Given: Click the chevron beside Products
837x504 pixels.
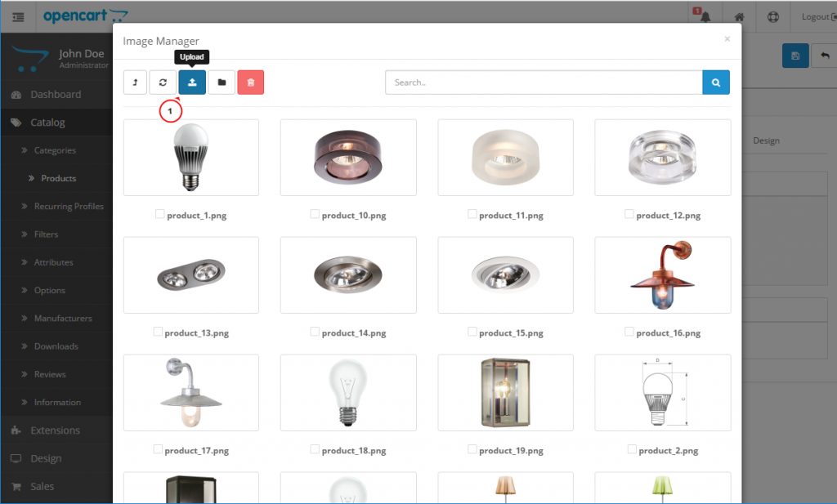Looking at the screenshot, I should click(x=31, y=178).
